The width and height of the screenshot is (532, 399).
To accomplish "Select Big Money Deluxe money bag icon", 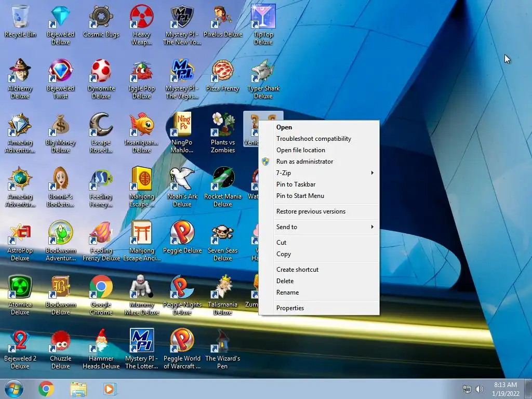I will (x=60, y=125).
